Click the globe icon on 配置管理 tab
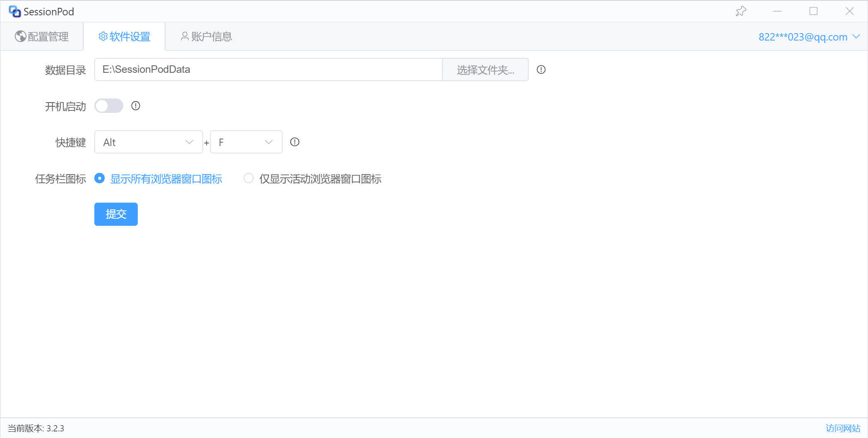The image size is (868, 438). 20,36
